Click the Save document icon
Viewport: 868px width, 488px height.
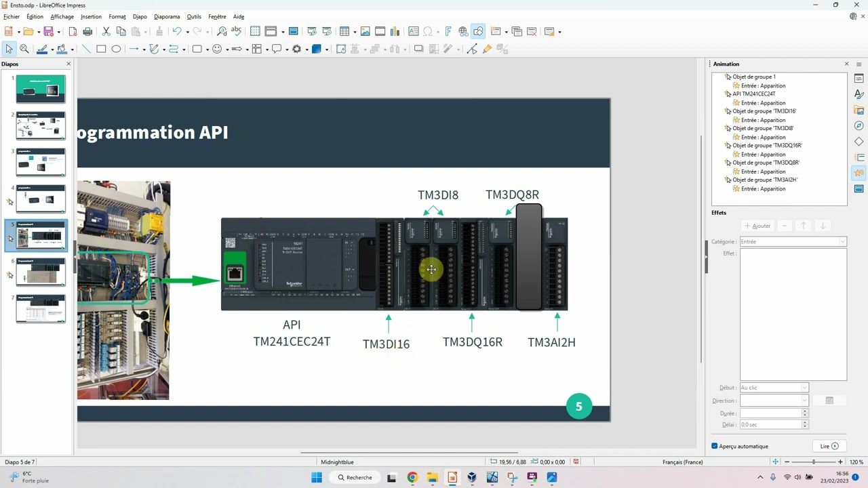click(x=48, y=31)
